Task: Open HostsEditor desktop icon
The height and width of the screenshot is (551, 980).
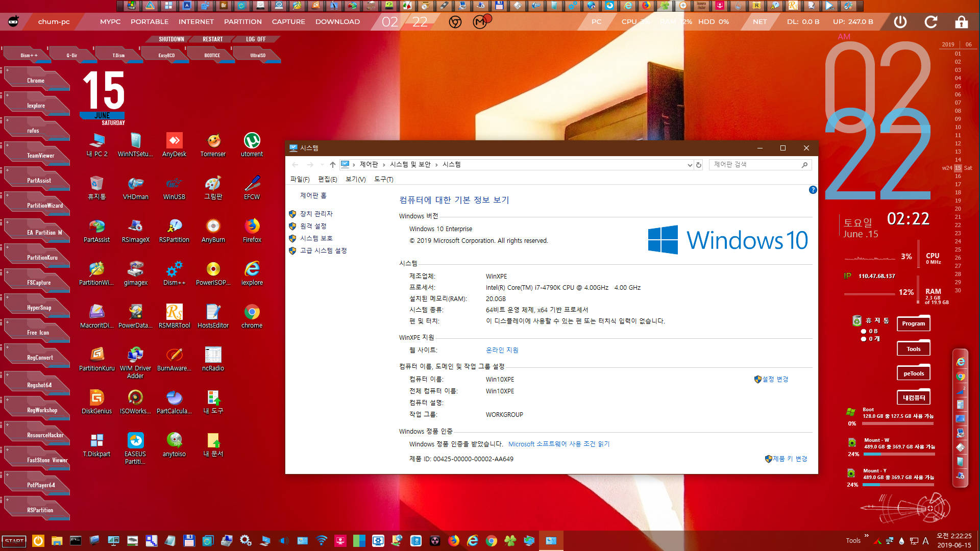Action: (x=213, y=316)
